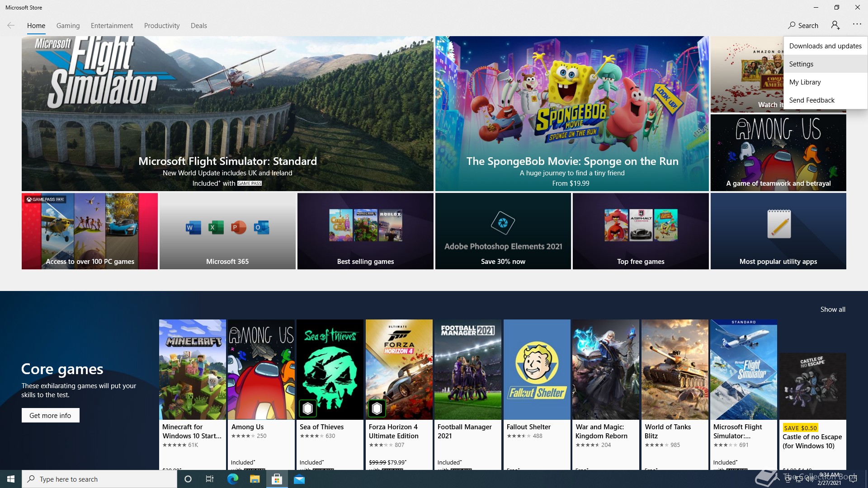868x488 pixels.
Task: Open the Castle of no Escape card
Action: click(813, 411)
